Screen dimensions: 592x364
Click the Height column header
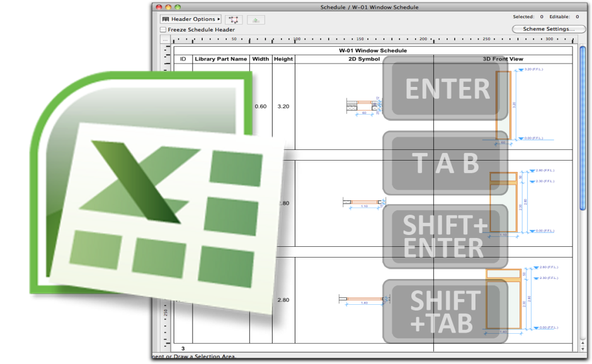point(283,59)
